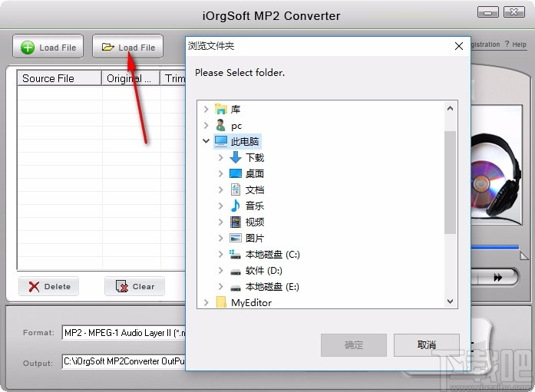Select the pc user icon
The image size is (535, 392).
tap(221, 126)
